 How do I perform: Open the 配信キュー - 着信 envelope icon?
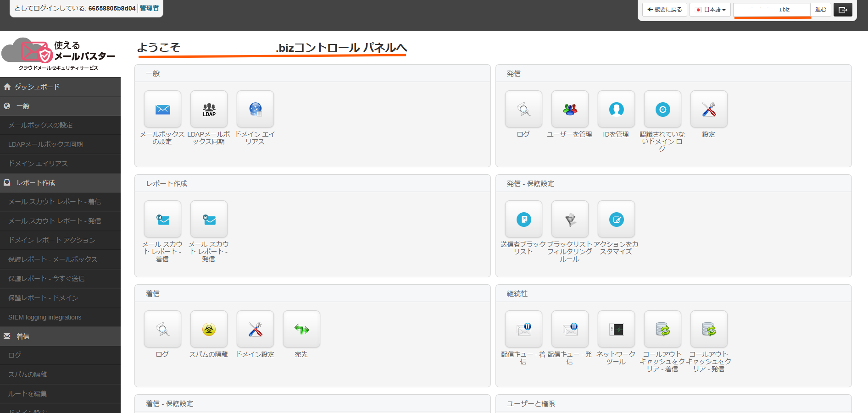[523, 329]
